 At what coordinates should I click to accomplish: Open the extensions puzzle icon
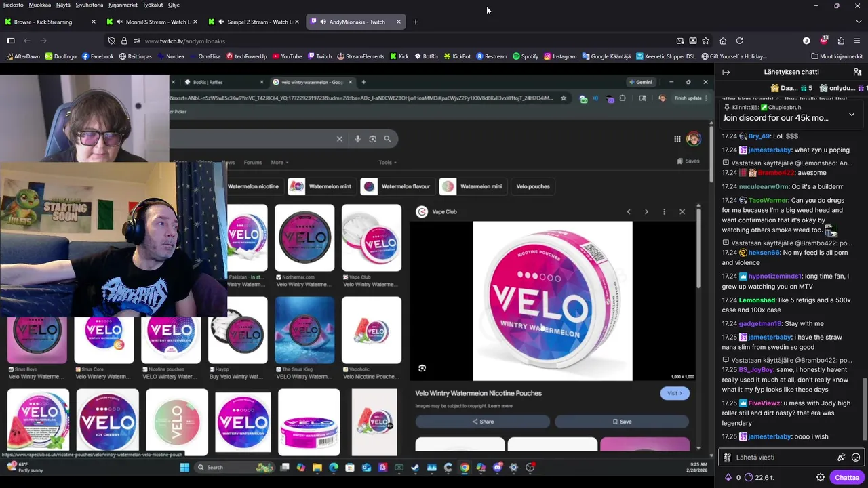click(841, 41)
